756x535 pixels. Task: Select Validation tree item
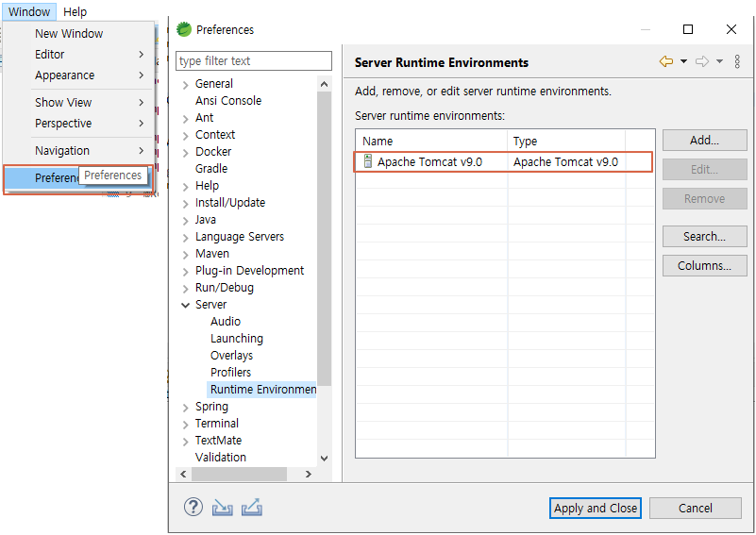click(220, 457)
